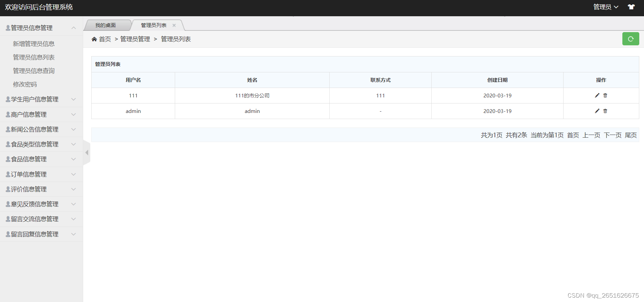Viewport: 644px width, 302px height.
Task: Click user icon beside 商户信息管理
Action: [x=8, y=114]
